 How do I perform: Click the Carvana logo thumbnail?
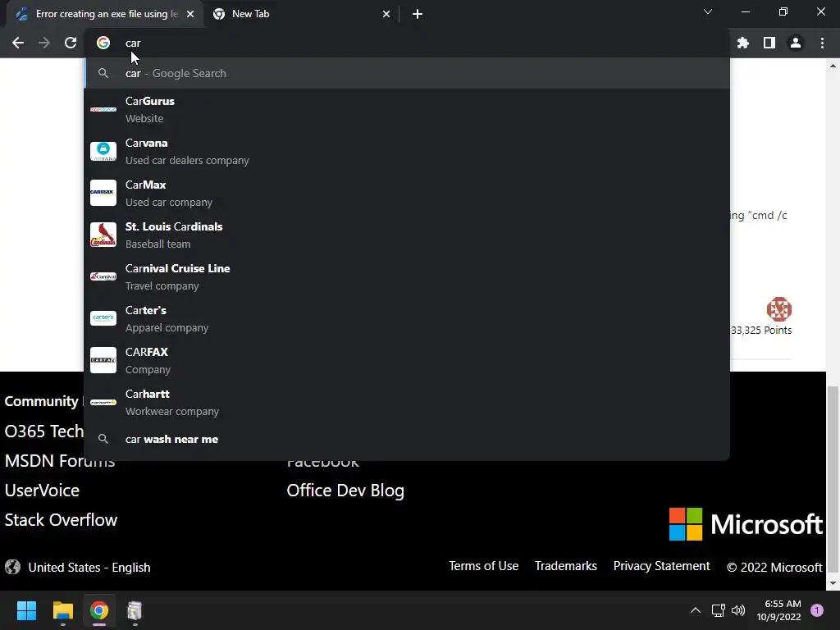(x=103, y=152)
